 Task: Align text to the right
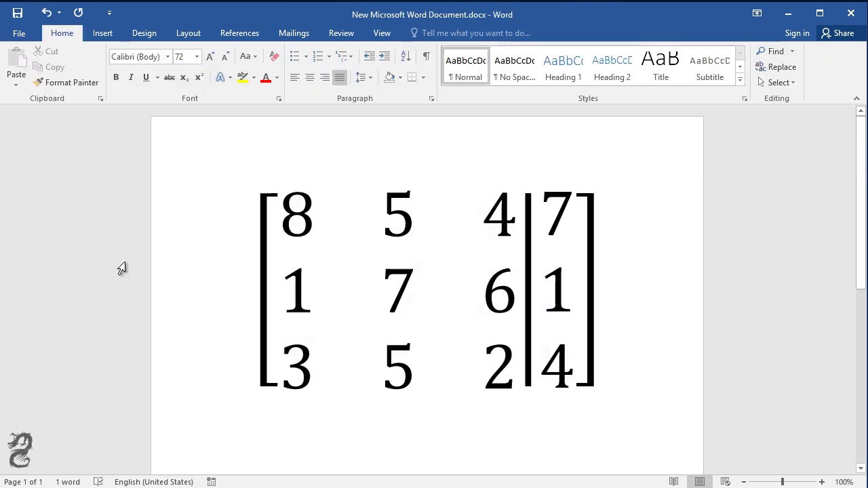[325, 77]
